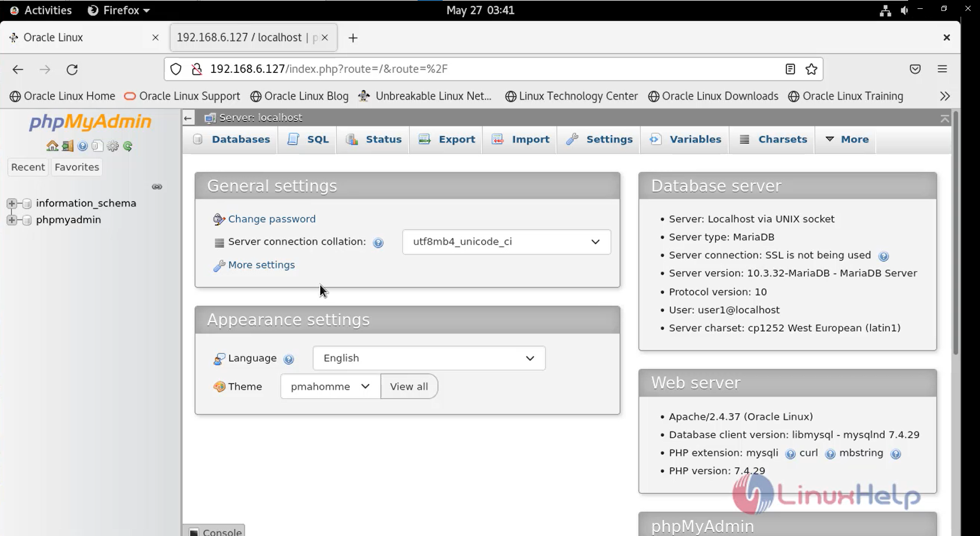Viewport: 980px width, 536px height.
Task: Open phpMyAdmin documentation help icon in sidebar
Action: coord(82,146)
